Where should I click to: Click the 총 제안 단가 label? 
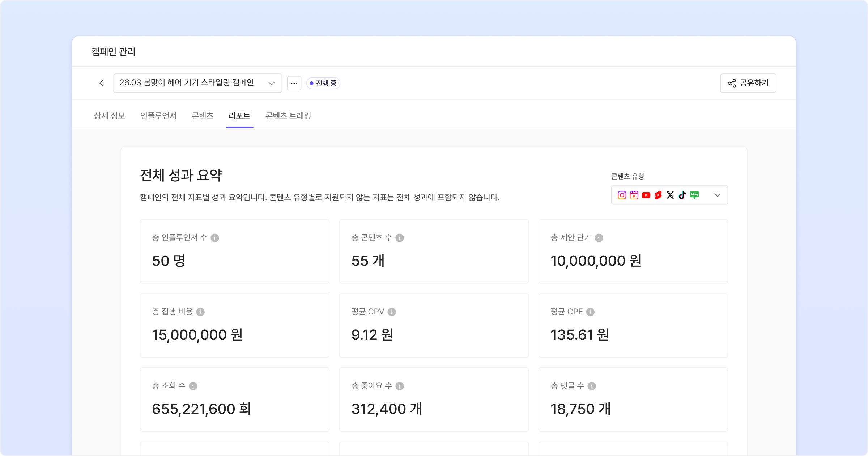click(571, 237)
